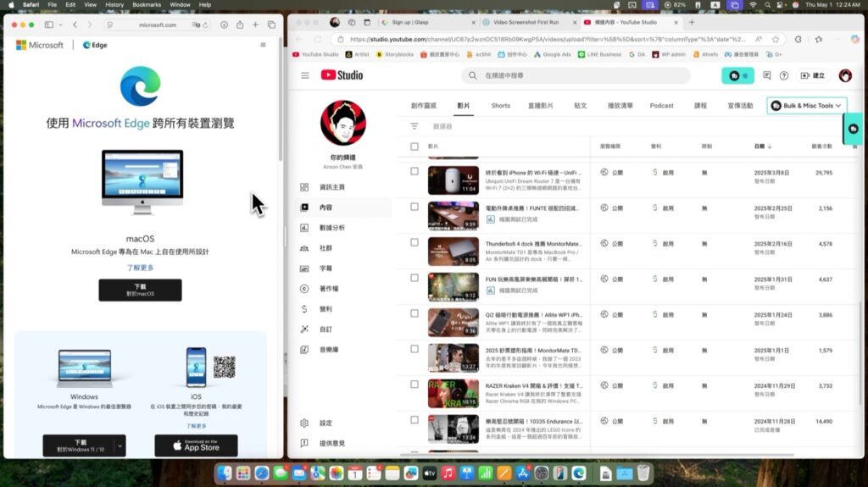Open Safari File menu

tap(52, 4)
